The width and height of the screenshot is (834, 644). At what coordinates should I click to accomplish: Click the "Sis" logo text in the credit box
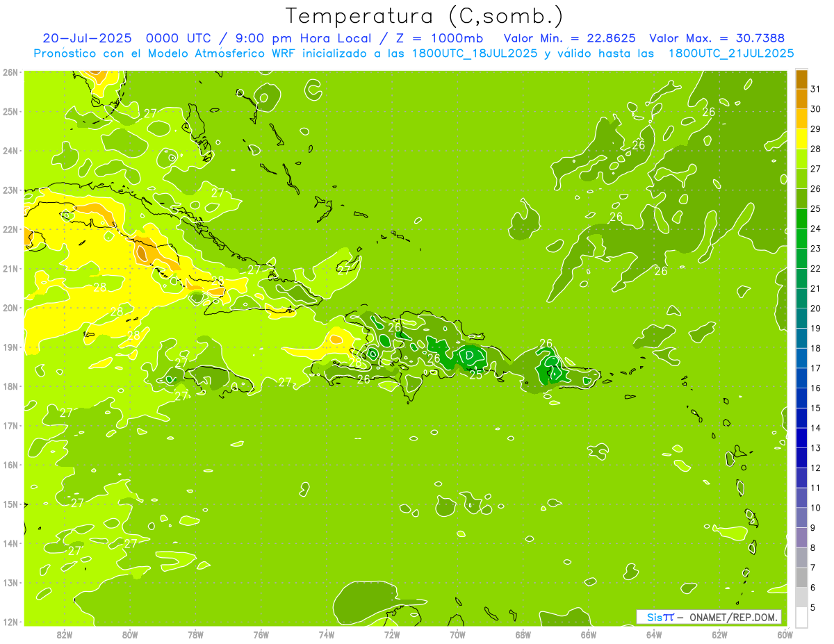coord(654,617)
